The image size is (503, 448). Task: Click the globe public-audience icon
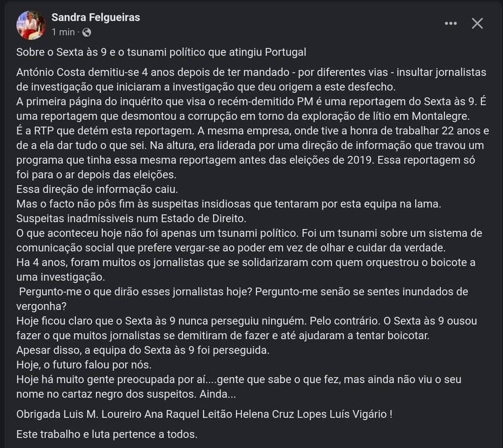(87, 32)
